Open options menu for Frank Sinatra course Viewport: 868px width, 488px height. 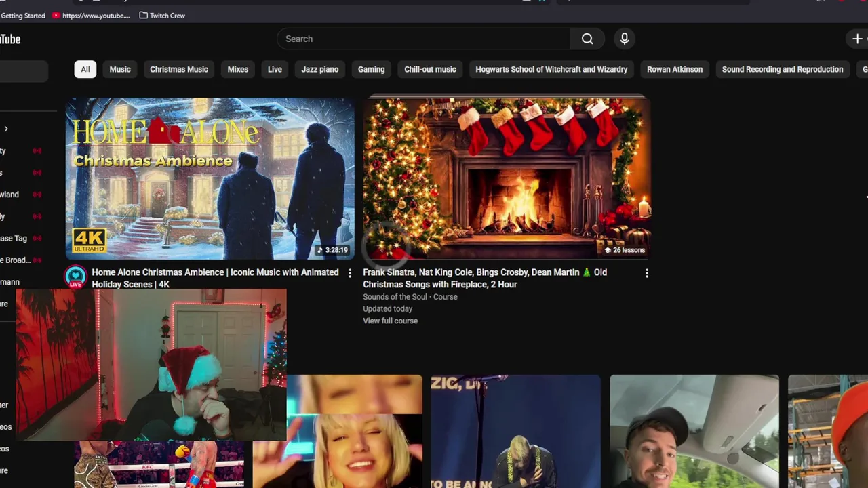[646, 273]
